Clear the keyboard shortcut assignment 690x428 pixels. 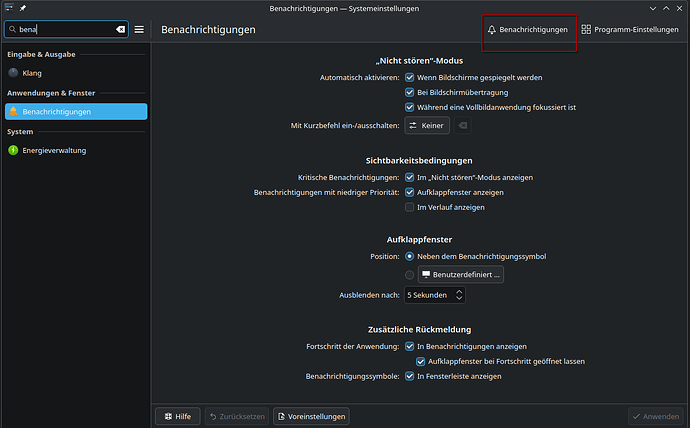coord(463,126)
